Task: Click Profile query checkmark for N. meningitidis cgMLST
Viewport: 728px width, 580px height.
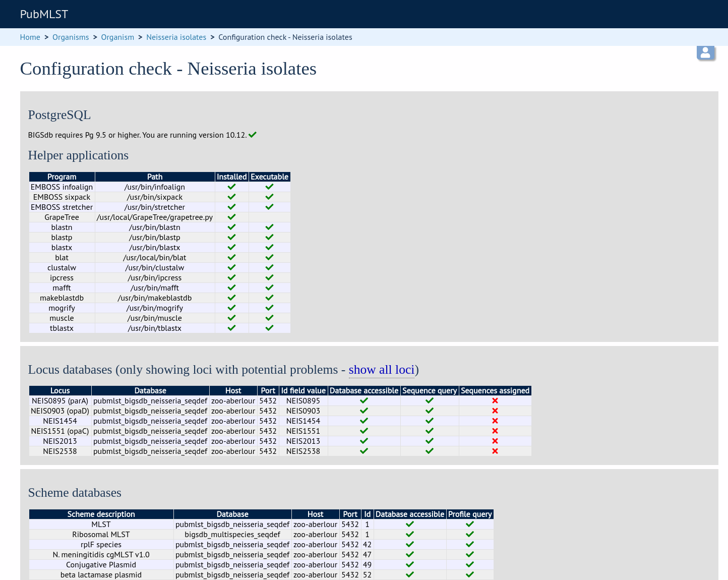Action: coord(470,554)
